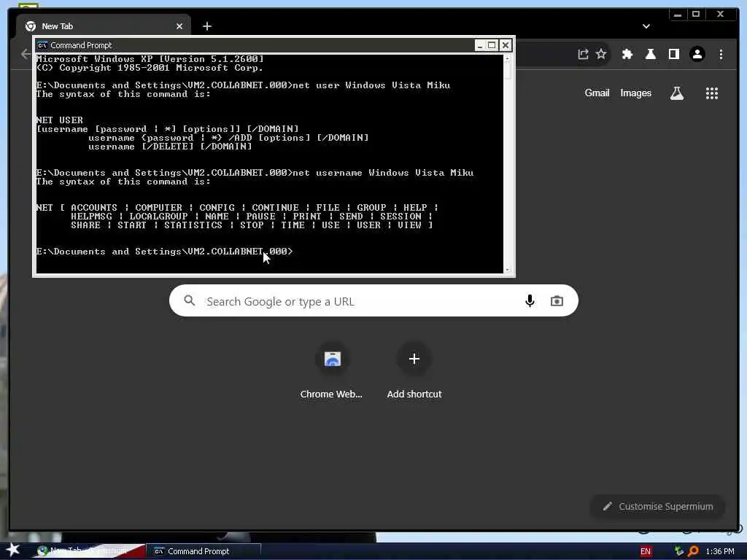Maximize the Supermium browser window
This screenshot has height=560, width=747.
click(696, 15)
